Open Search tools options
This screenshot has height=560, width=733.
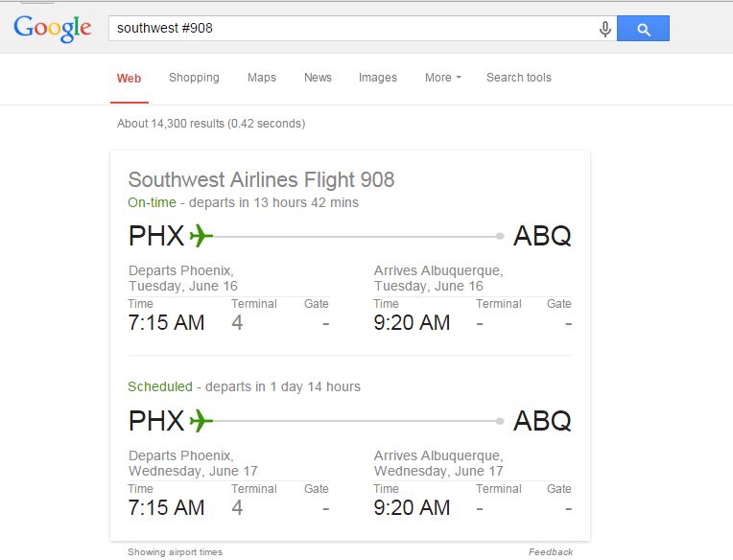[519, 78]
